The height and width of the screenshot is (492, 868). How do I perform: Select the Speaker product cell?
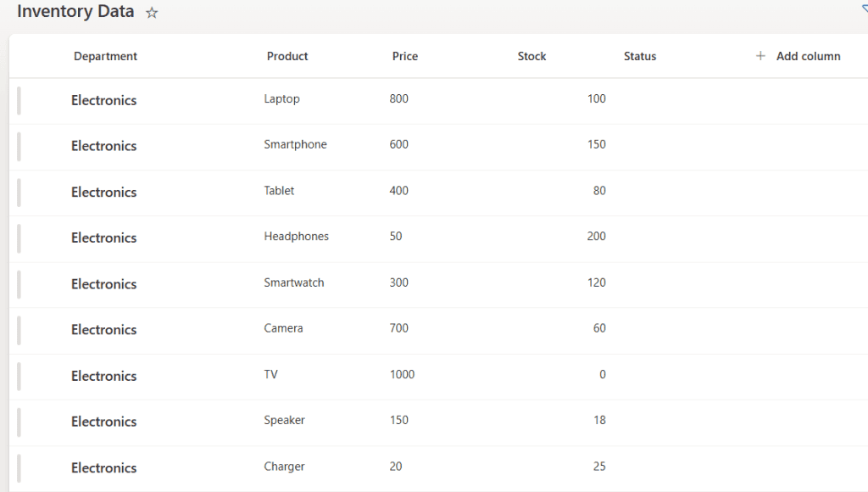click(x=285, y=421)
